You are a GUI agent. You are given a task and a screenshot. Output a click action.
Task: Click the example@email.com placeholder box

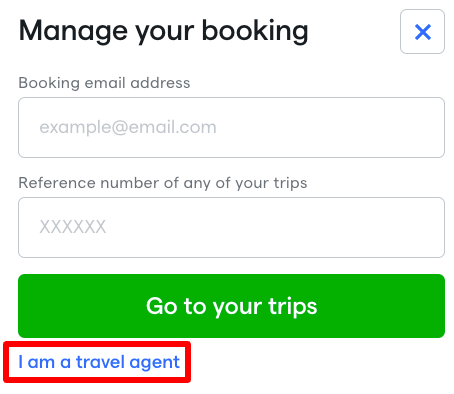(x=231, y=127)
